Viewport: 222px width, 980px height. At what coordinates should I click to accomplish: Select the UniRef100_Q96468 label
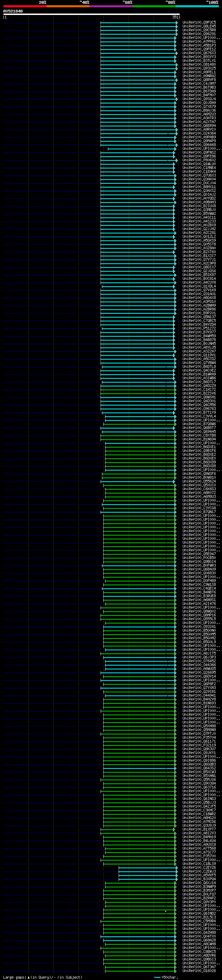(199, 145)
